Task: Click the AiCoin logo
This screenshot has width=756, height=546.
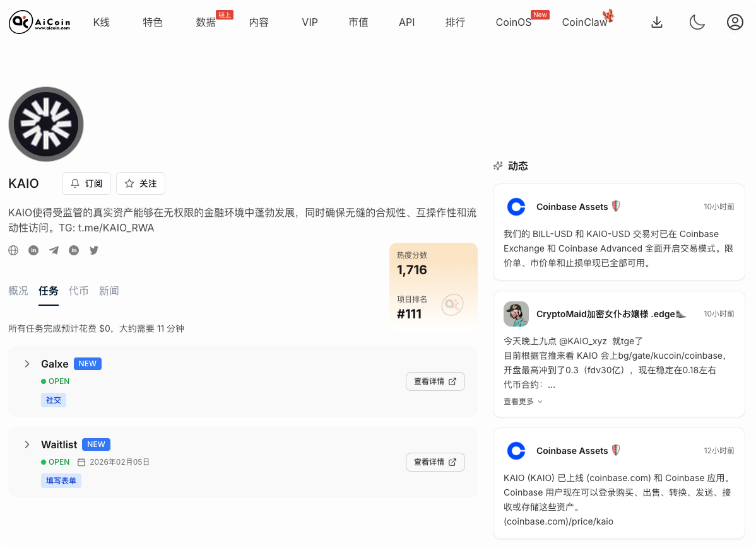Action: pos(40,22)
